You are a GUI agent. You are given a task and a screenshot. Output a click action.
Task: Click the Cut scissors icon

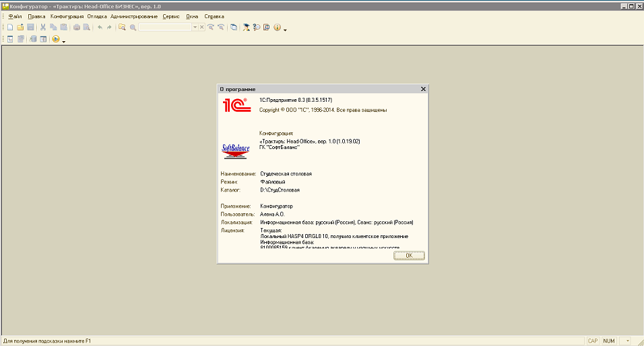[x=43, y=28]
